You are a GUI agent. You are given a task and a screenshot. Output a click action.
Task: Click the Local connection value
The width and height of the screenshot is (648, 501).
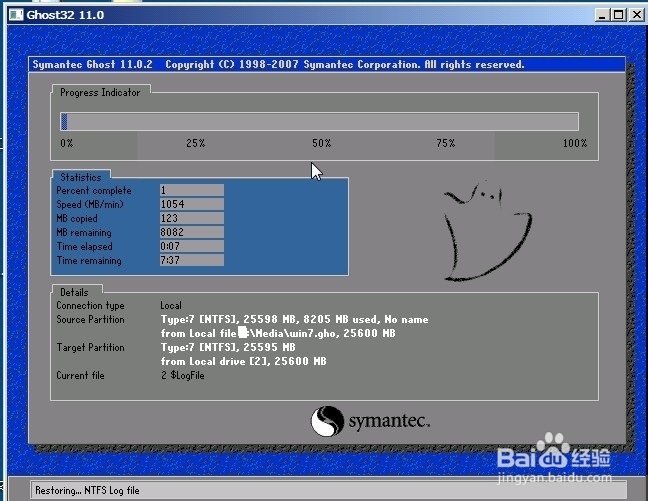point(171,306)
